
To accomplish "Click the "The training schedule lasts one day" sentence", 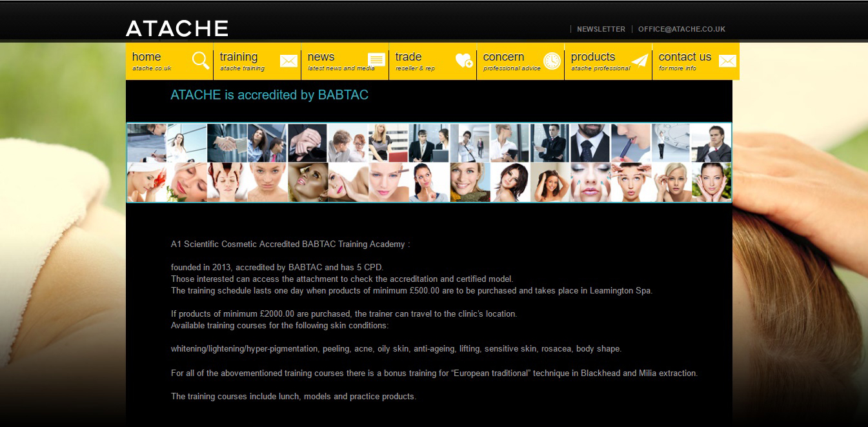I will [412, 291].
